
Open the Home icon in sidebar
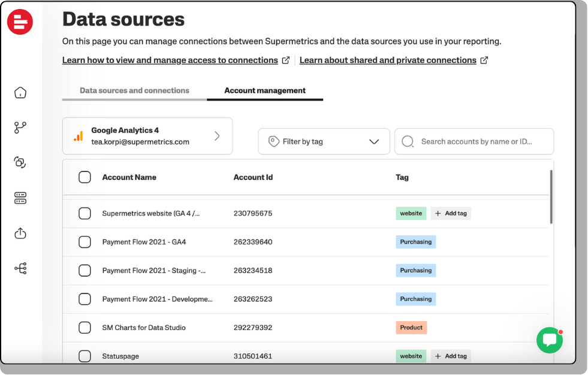pyautogui.click(x=20, y=92)
